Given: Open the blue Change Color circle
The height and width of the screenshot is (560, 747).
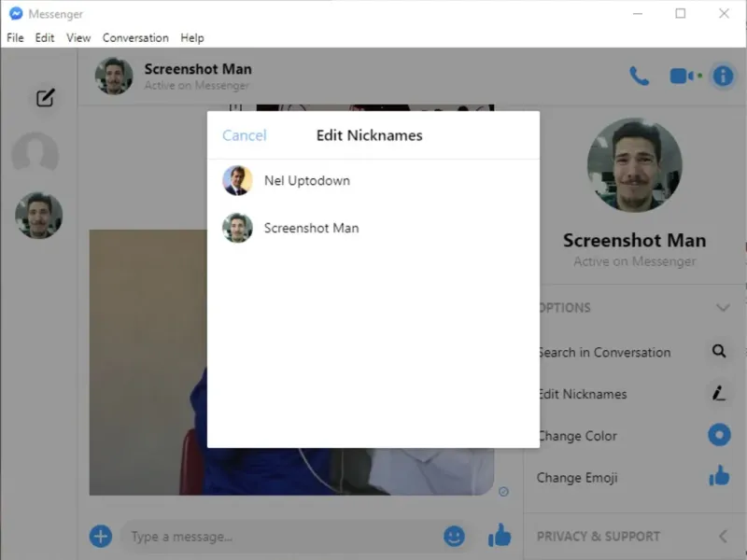Looking at the screenshot, I should tap(719, 435).
